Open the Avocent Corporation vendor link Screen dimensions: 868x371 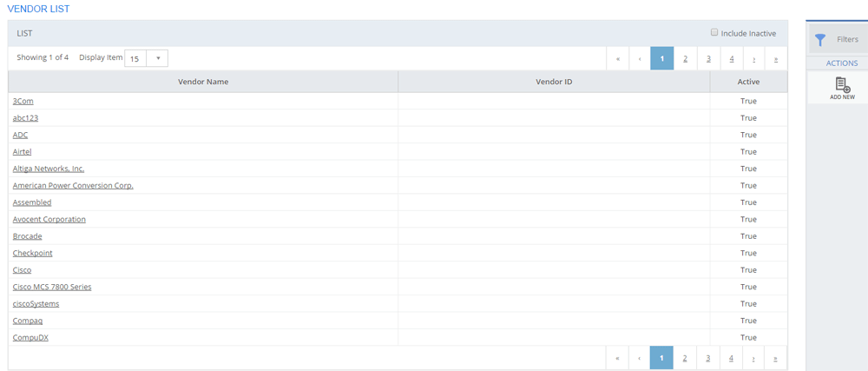(x=49, y=219)
